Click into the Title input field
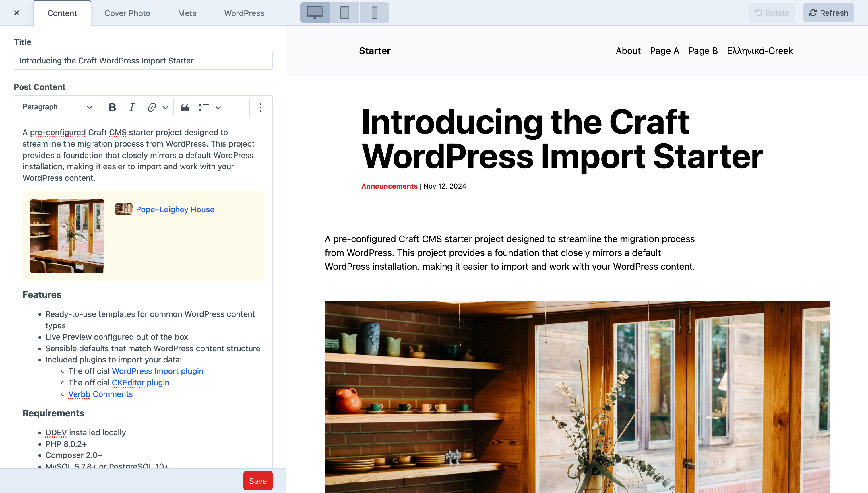Screen dimensions: 868x493 tap(143, 60)
